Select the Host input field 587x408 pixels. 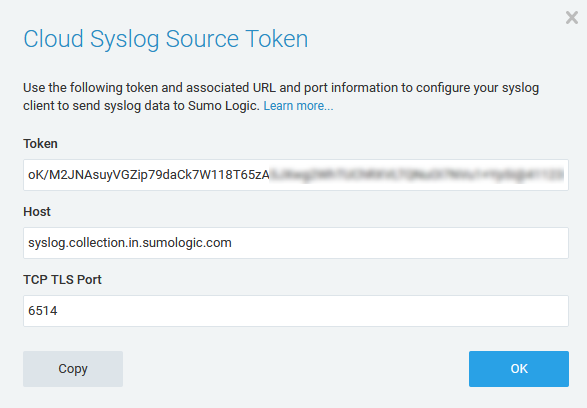point(296,243)
